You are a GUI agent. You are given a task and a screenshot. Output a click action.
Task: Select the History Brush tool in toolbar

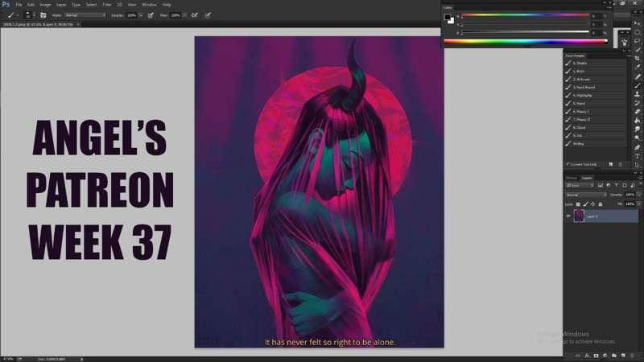click(x=637, y=103)
